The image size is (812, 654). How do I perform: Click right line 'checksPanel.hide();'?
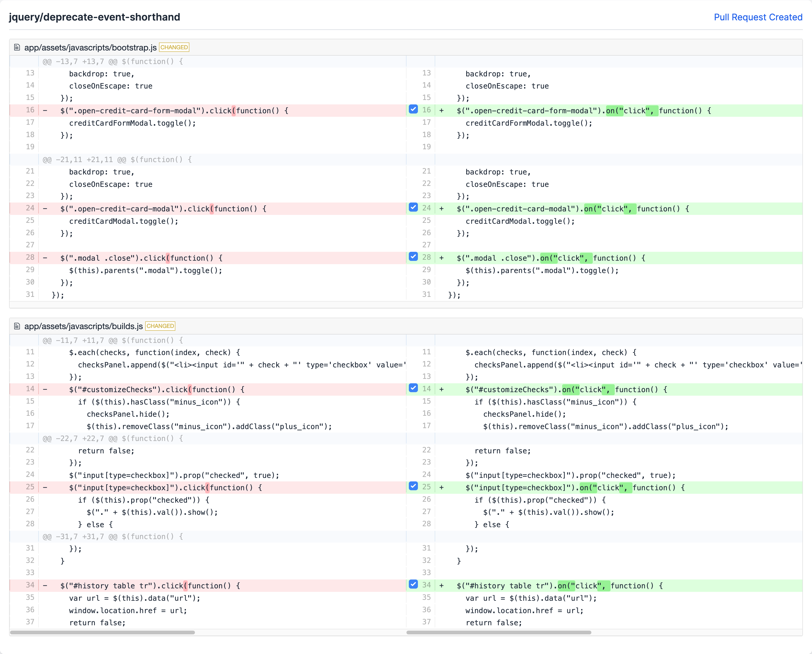tap(525, 414)
